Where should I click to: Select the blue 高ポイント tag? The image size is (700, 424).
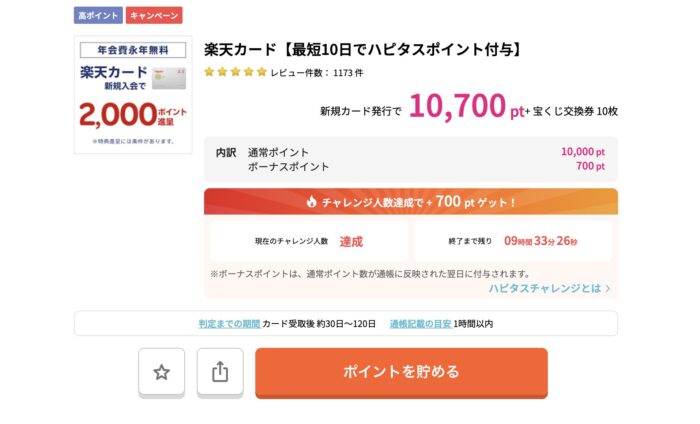coord(98,16)
